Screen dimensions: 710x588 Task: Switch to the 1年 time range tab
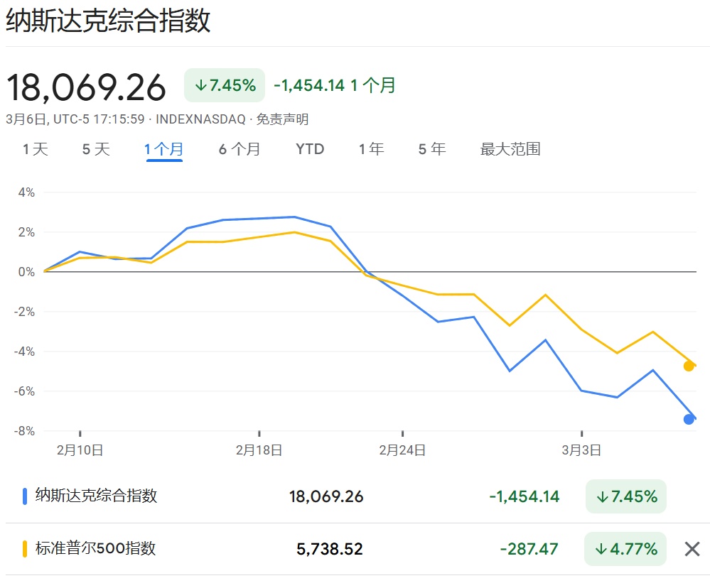[x=371, y=149]
